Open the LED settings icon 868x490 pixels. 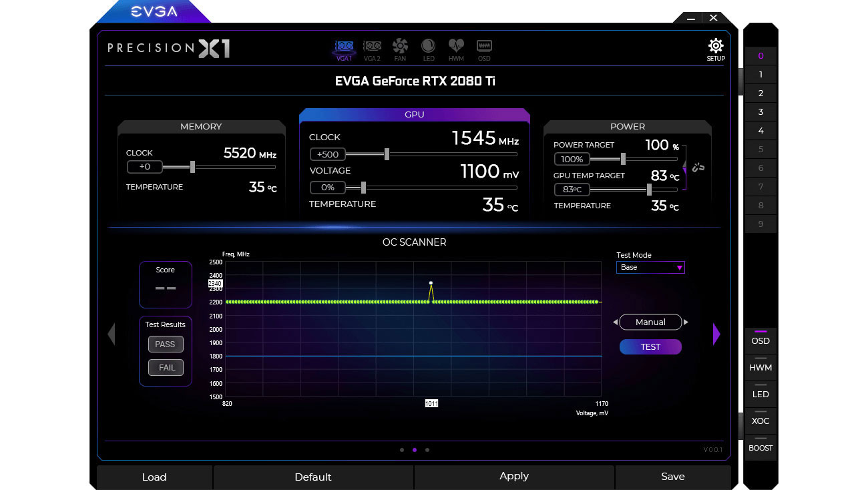pyautogui.click(x=428, y=49)
